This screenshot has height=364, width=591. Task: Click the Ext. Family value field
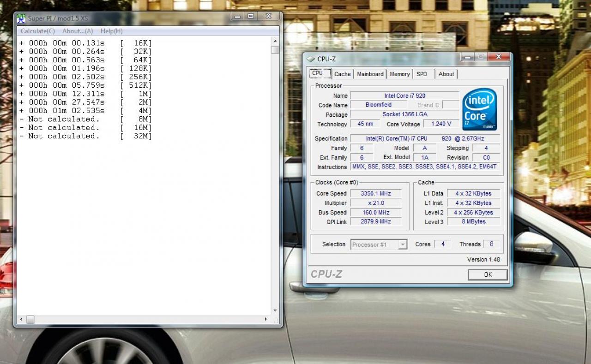tap(362, 157)
